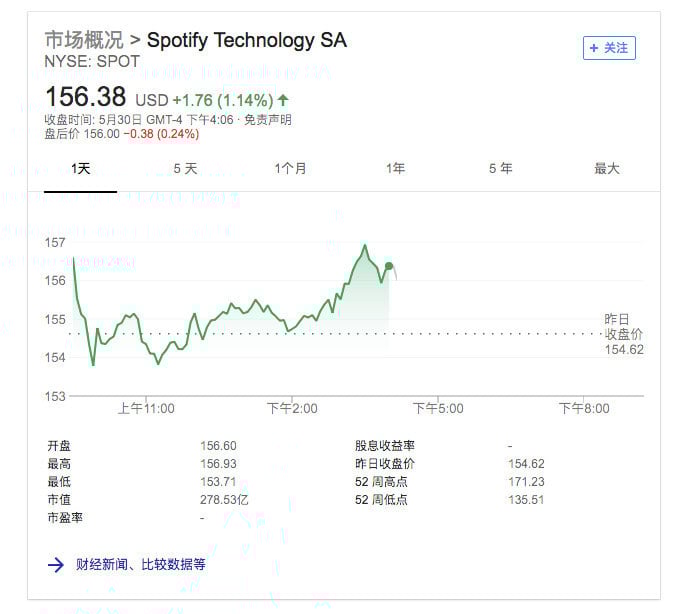Click the green dot chart marker
677x614 pixels.
point(389,266)
